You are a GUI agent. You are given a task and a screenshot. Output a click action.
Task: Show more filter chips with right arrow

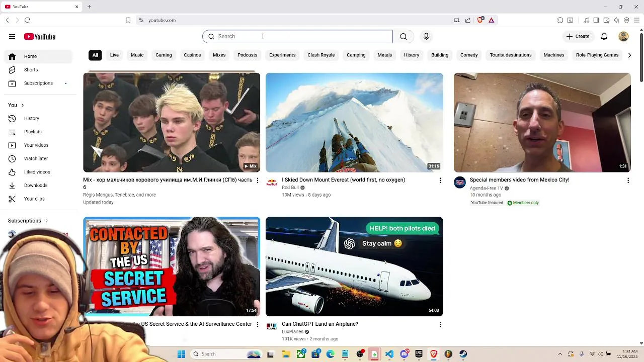pyautogui.click(x=629, y=55)
